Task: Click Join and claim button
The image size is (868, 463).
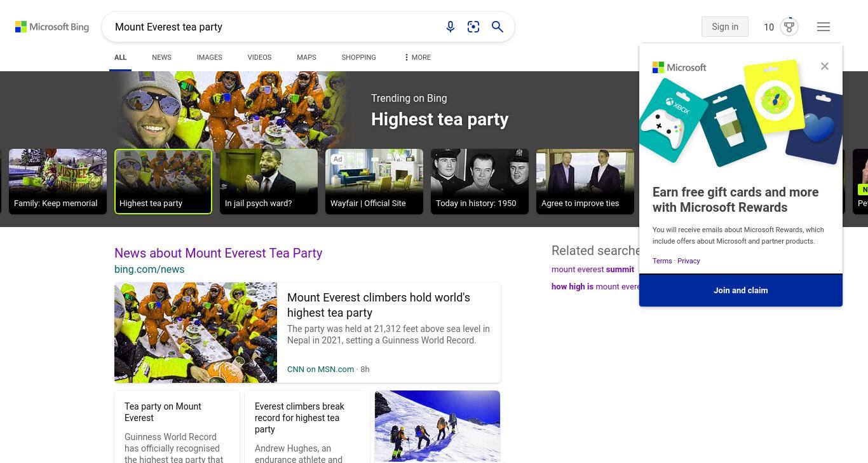Action: point(741,290)
